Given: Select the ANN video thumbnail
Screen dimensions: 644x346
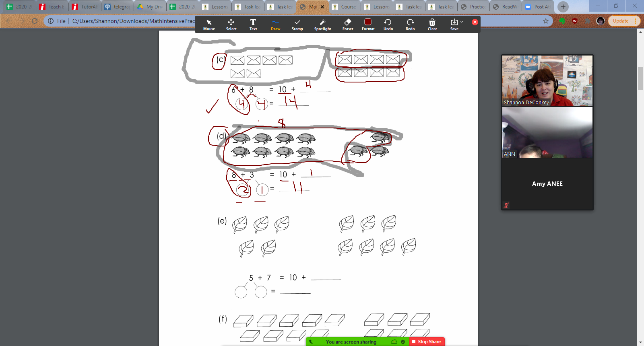Looking at the screenshot, I should tap(547, 132).
